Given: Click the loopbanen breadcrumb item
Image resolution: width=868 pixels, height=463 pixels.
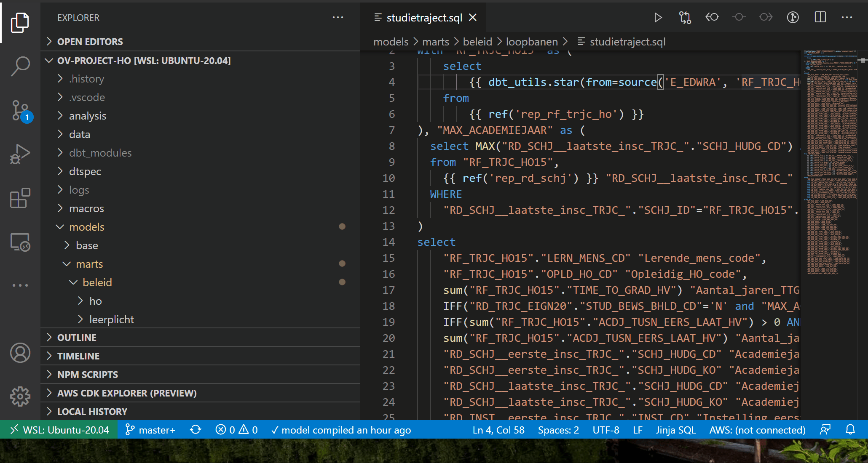Looking at the screenshot, I should (531, 42).
